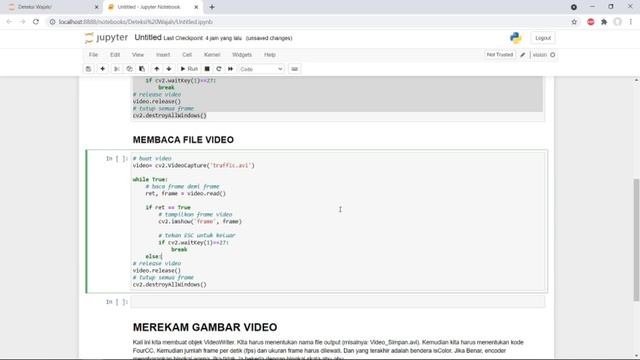Go forward in browser history
This screenshot has height=360, width=640.
22,22
